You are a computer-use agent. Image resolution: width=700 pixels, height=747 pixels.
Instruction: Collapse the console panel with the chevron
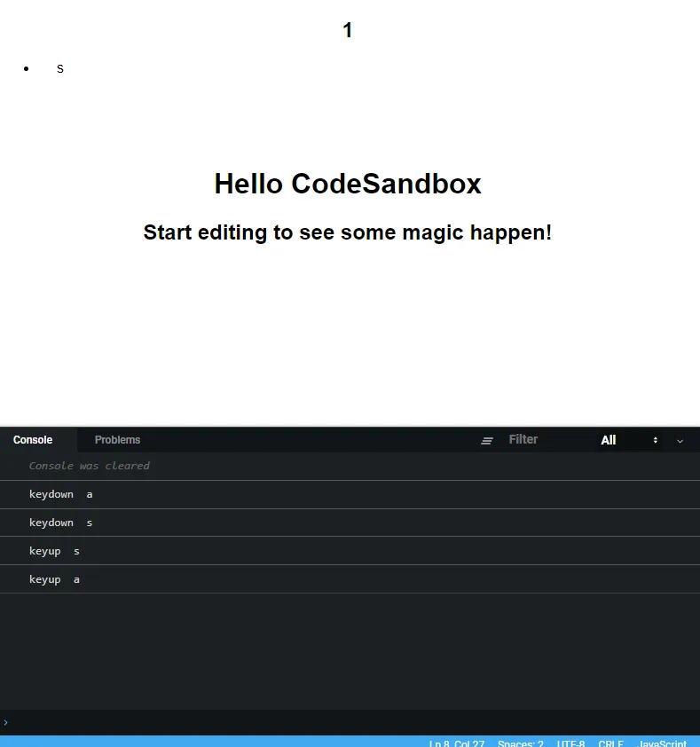pyautogui.click(x=680, y=441)
